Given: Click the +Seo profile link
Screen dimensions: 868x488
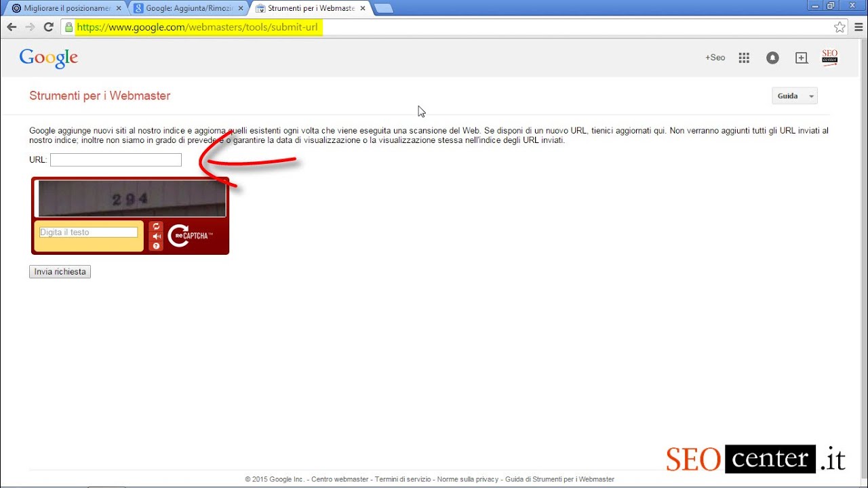Looking at the screenshot, I should tap(715, 58).
